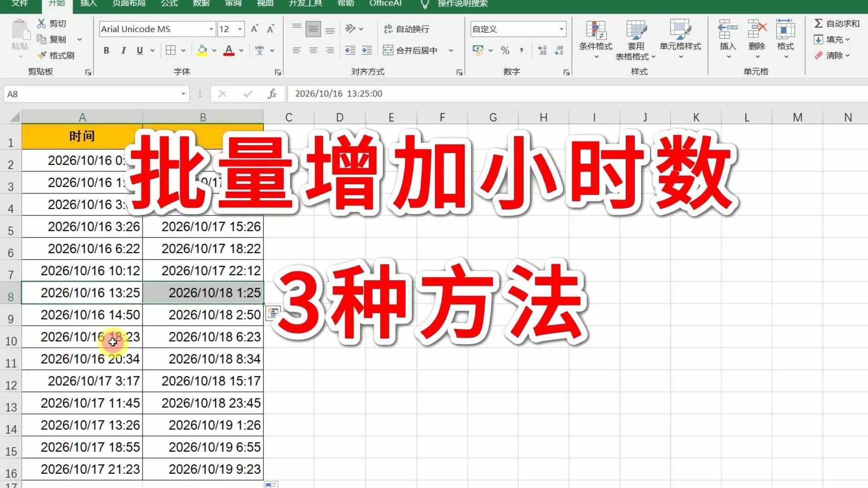Select the 自动换行 (Wrap Text) icon
This screenshot has width=868, height=488.
[x=389, y=29]
